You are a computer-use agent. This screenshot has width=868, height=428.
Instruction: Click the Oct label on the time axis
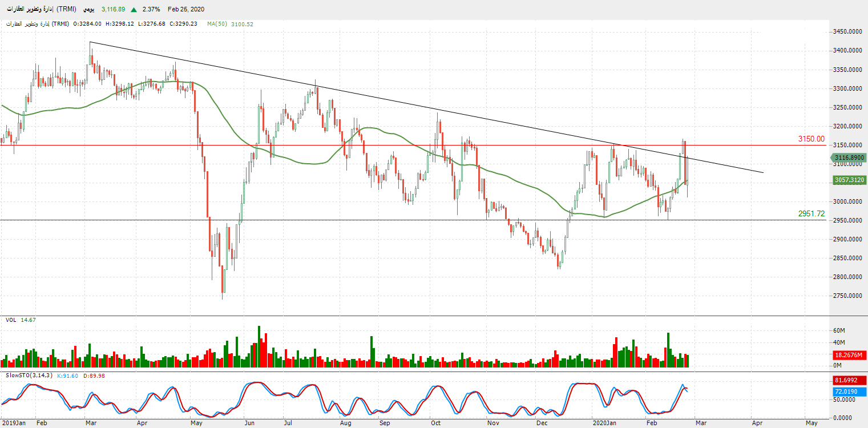(x=435, y=423)
